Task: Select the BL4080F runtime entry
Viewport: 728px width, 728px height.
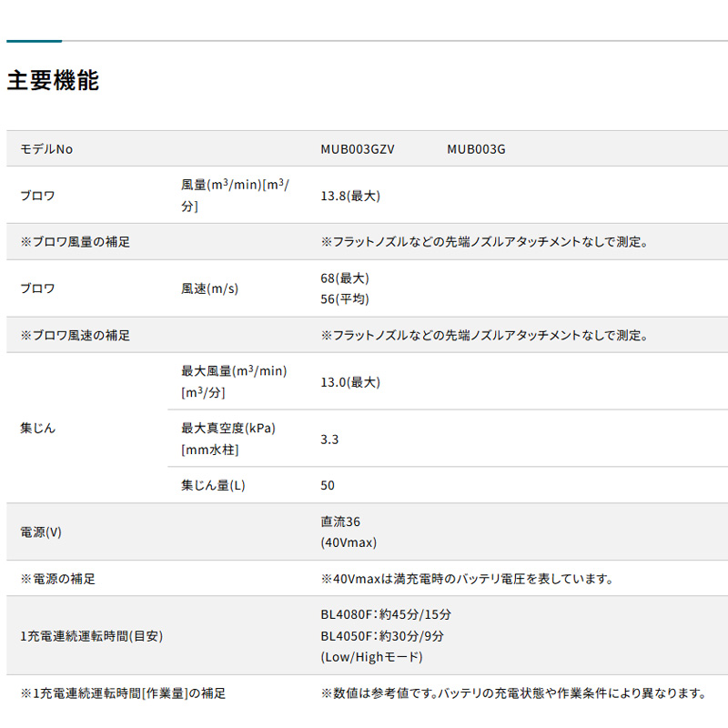Action: (386, 614)
